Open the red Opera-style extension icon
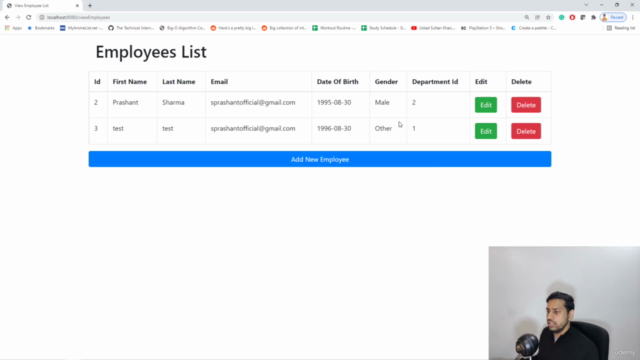 coord(572,17)
